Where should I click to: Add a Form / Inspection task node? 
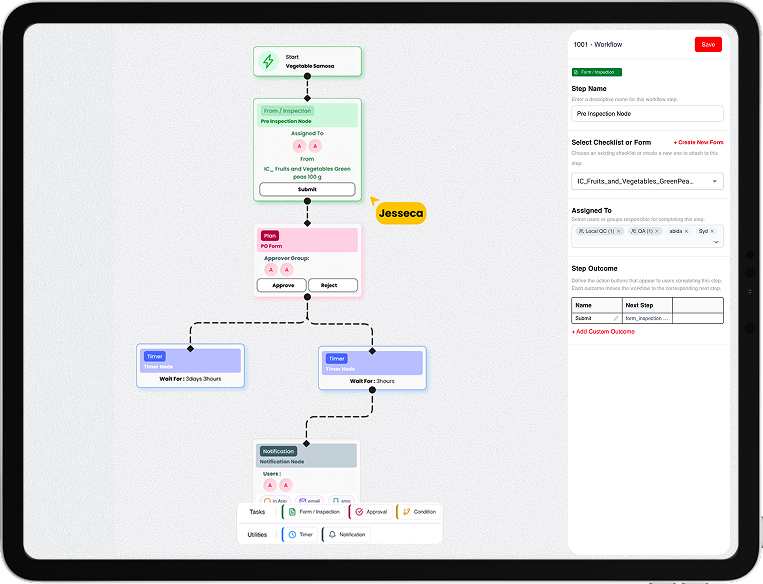click(312, 511)
